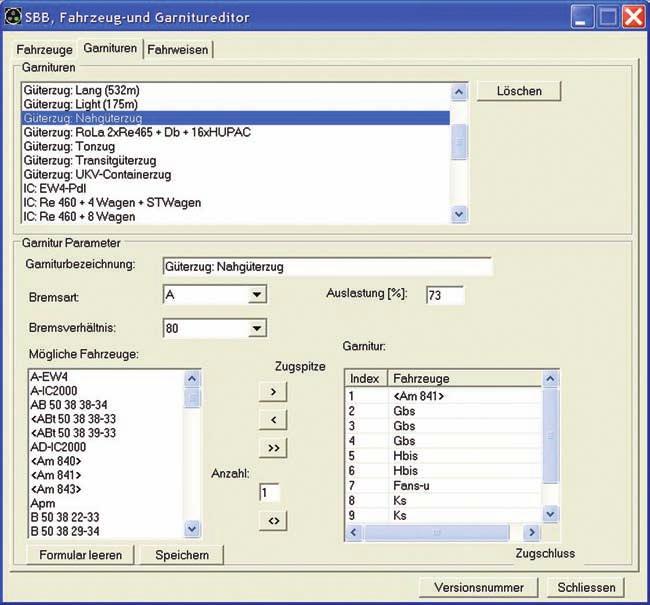Click the Versionsnummer button
650x605 pixels.
[x=479, y=588]
